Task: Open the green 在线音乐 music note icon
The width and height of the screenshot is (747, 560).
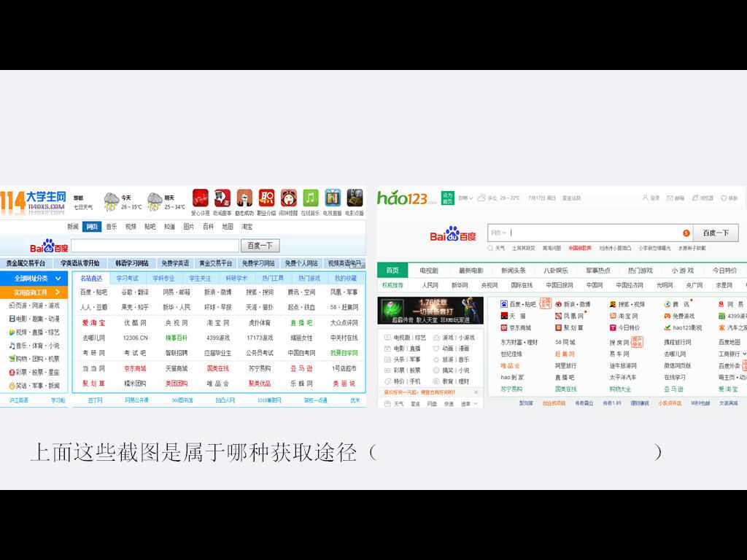Action: [310, 198]
